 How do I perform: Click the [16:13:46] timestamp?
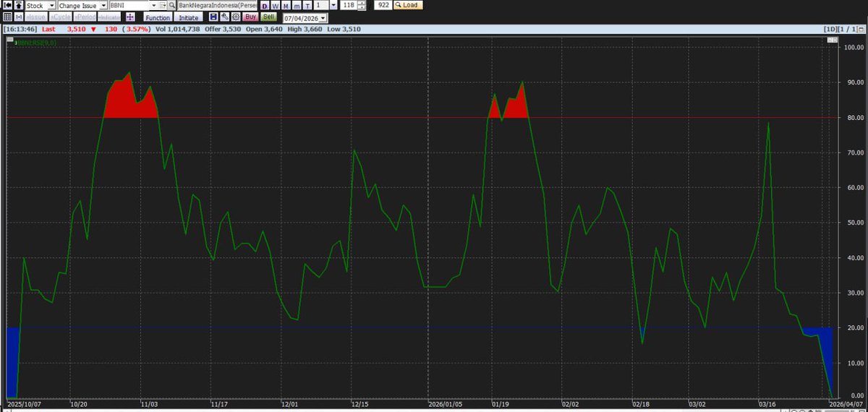[x=20, y=29]
